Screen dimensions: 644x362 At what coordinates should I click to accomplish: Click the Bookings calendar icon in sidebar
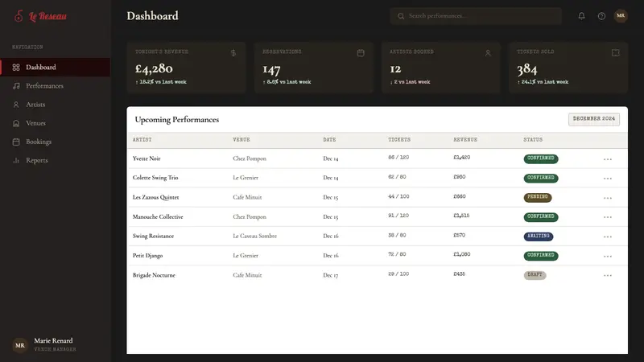pyautogui.click(x=16, y=142)
